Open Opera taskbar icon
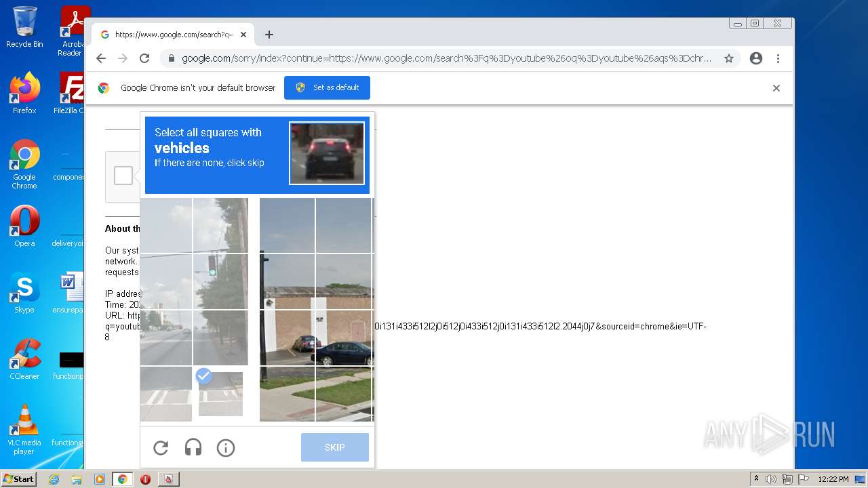This screenshot has height=488, width=868. (x=145, y=479)
